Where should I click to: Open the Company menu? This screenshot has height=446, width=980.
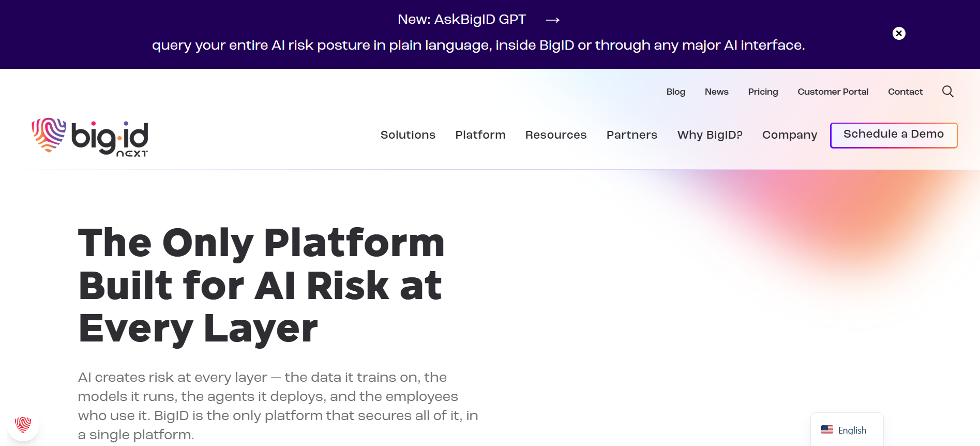(x=790, y=135)
